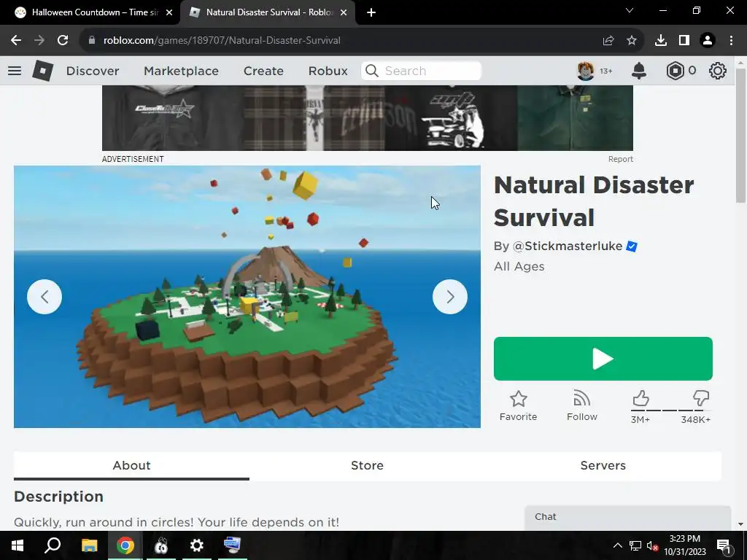Show hidden system tray icons

tap(617, 545)
